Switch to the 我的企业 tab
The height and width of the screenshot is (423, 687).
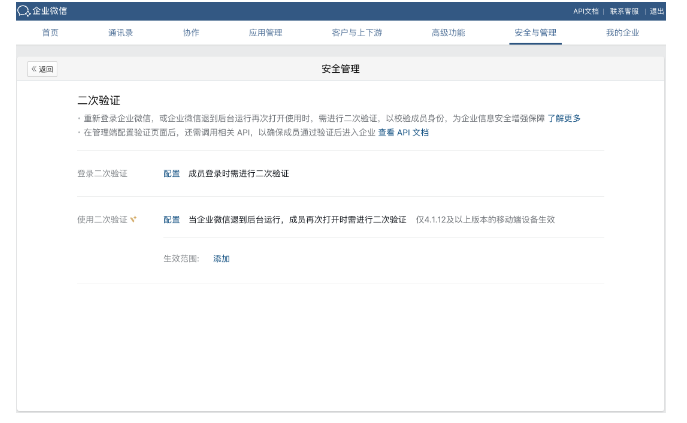pyautogui.click(x=622, y=33)
